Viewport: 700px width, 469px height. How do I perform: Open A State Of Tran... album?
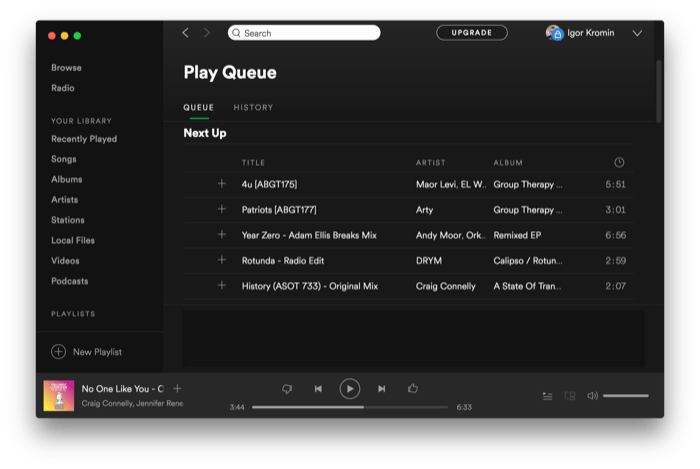[527, 286]
